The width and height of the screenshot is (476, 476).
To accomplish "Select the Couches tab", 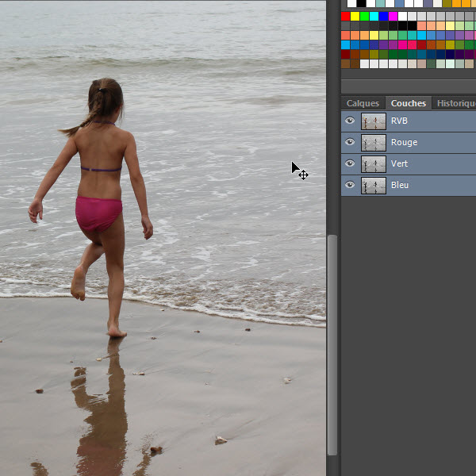I will 408,103.
